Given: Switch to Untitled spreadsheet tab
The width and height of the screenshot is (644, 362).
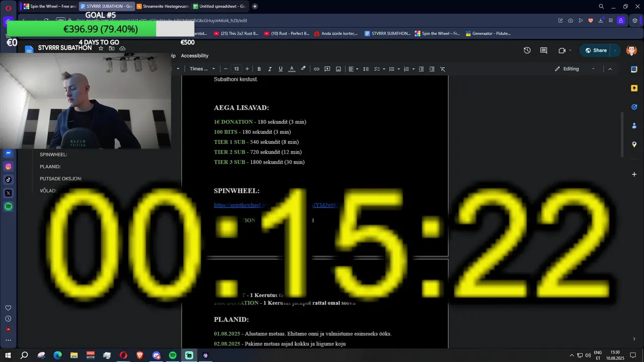Looking at the screenshot, I should 219,7.
